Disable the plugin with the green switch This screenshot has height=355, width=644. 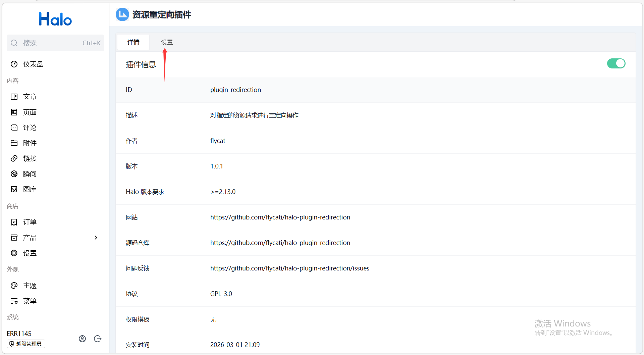[x=616, y=63]
